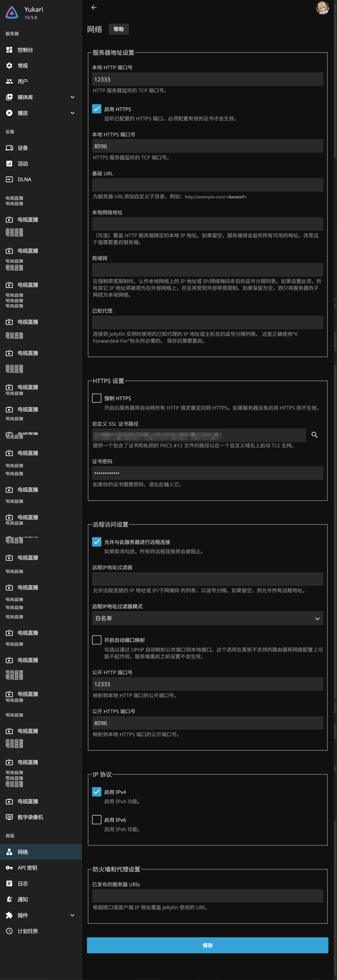Disable 启用 HTTPS checkbox
This screenshot has width=337, height=980.
tap(97, 109)
